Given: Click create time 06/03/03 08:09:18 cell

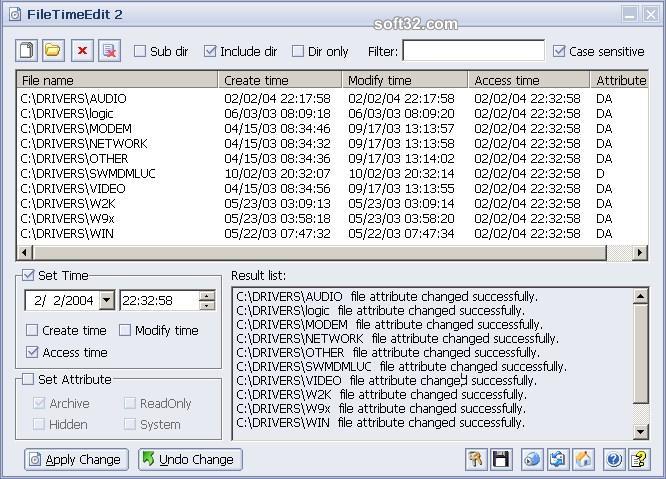Looking at the screenshot, I should pyautogui.click(x=277, y=113).
